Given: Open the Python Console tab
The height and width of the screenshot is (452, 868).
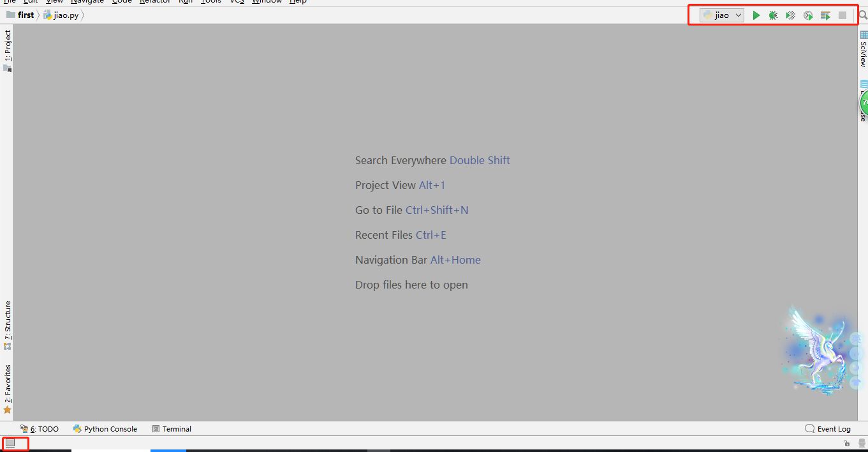Looking at the screenshot, I should tap(105, 429).
